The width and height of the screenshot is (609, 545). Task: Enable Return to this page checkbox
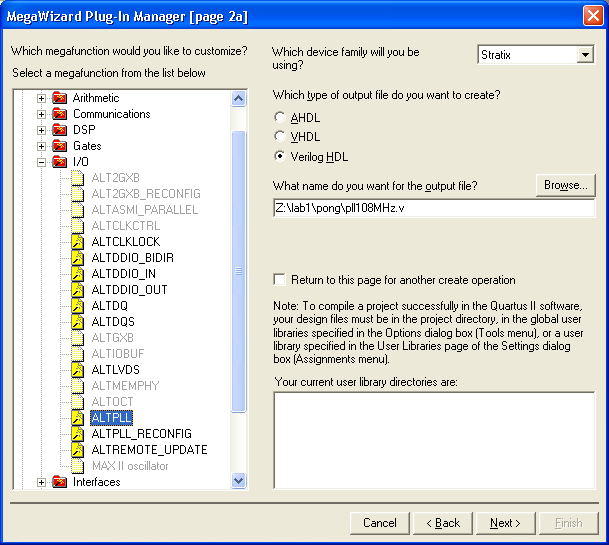click(280, 280)
